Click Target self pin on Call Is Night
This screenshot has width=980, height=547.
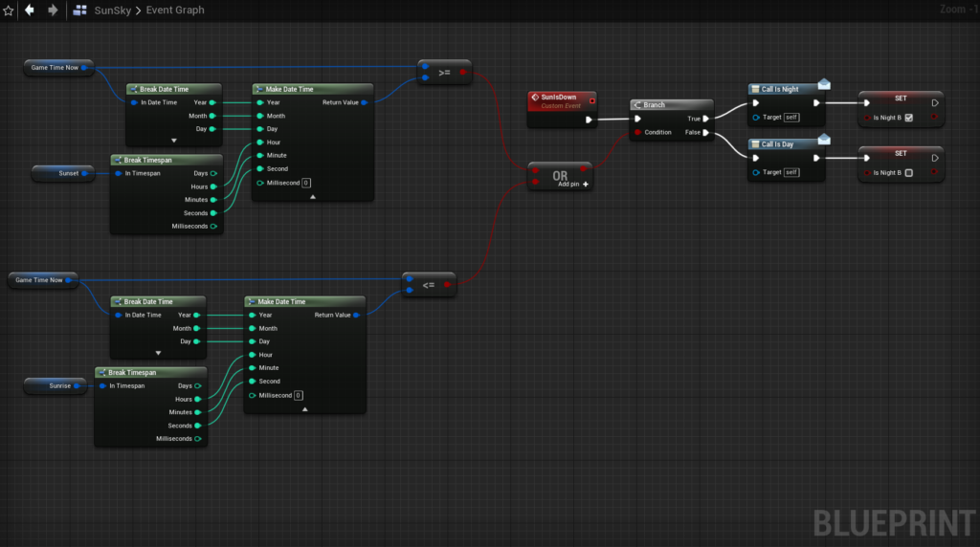[x=756, y=118]
